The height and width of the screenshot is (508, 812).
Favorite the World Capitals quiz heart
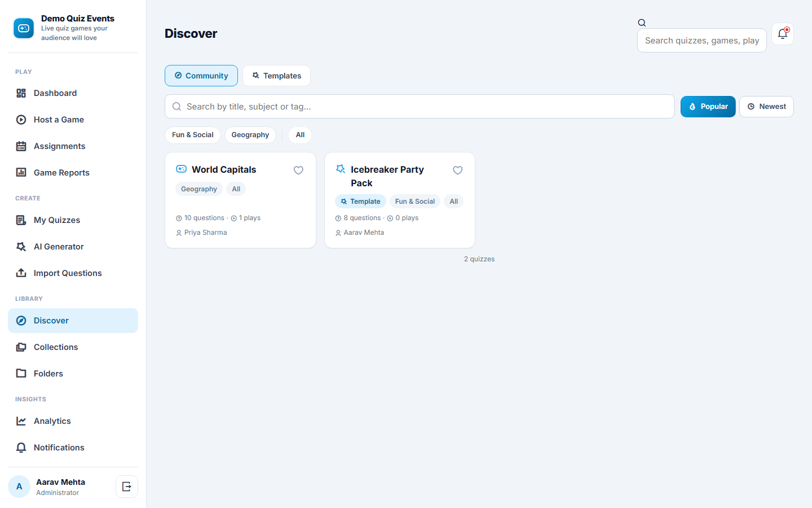299,170
